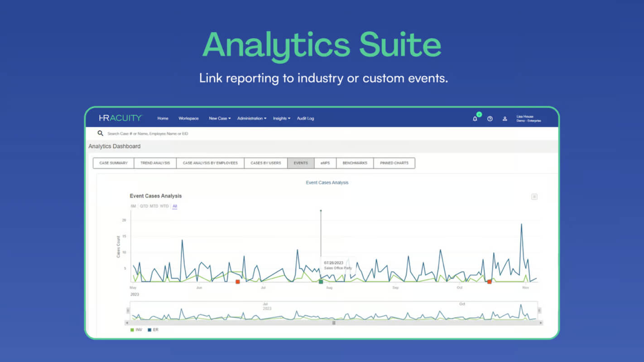The height and width of the screenshot is (362, 644).
Task: Select the Events tab
Action: pyautogui.click(x=301, y=163)
